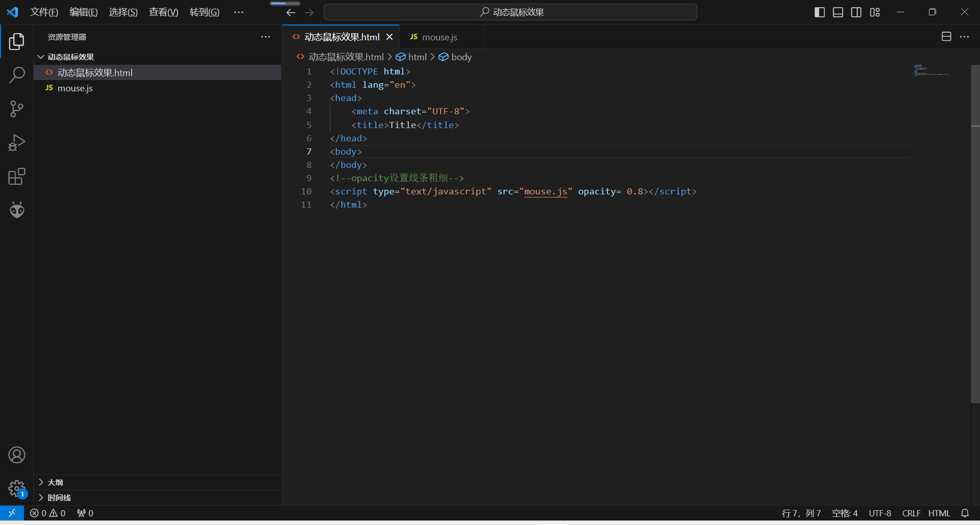This screenshot has width=980, height=525.
Task: Show more menu items via ellipsis
Action: click(x=239, y=12)
